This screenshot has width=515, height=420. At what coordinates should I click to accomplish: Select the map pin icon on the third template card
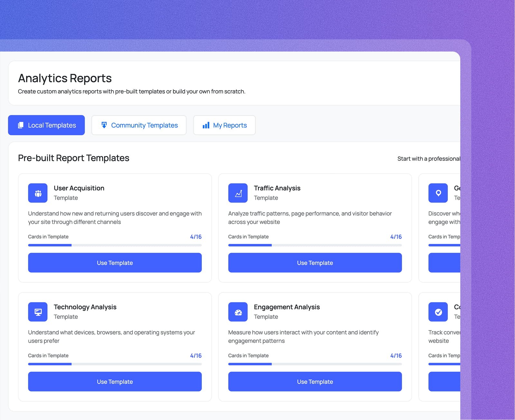tap(438, 193)
